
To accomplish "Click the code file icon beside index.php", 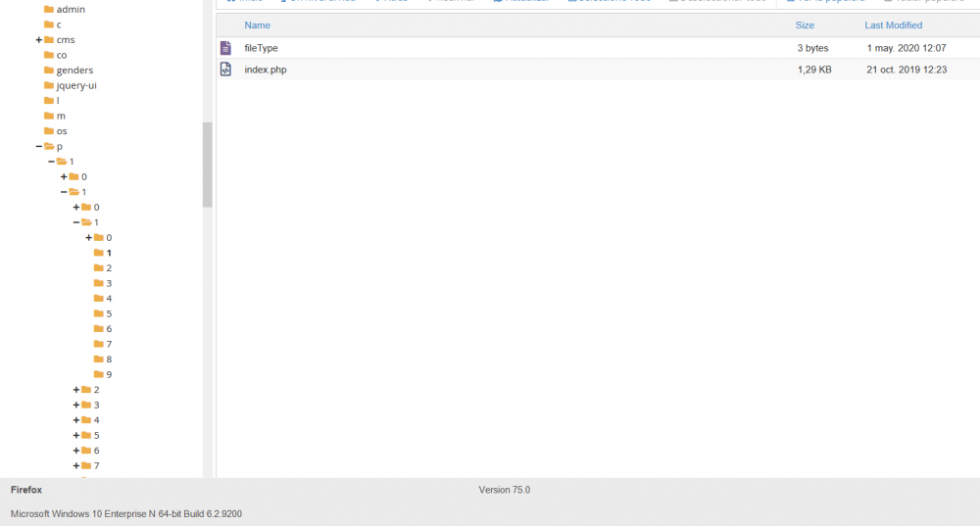I will (225, 70).
